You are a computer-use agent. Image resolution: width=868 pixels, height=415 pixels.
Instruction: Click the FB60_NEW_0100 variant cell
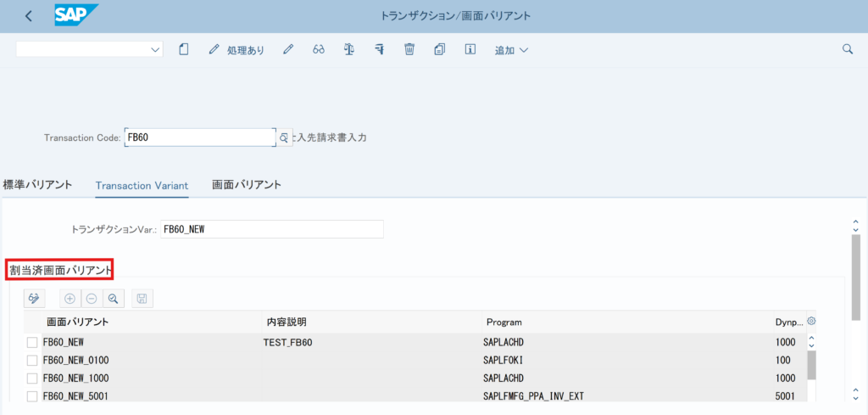151,361
